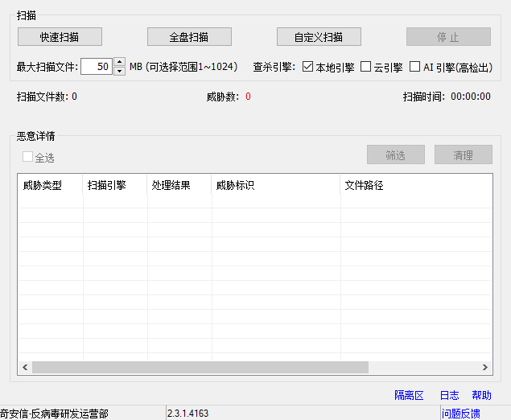Focus the 最大扫描文件 size input field
The image size is (511, 420).
click(97, 67)
